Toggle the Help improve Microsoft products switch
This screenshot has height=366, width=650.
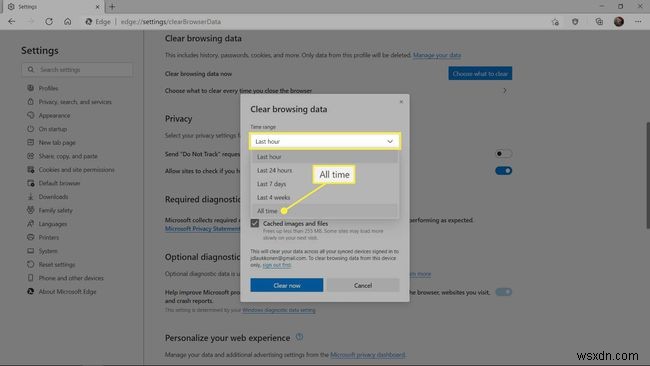504,292
